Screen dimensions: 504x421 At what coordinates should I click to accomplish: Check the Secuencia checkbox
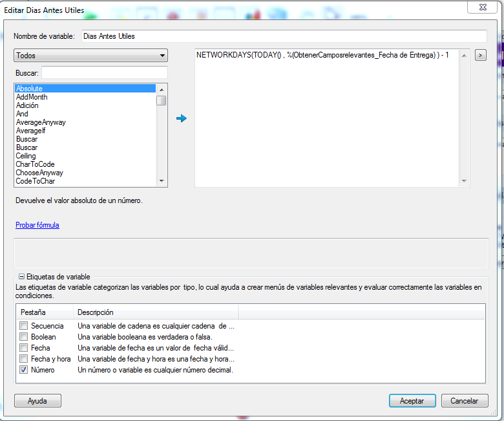[x=23, y=326]
